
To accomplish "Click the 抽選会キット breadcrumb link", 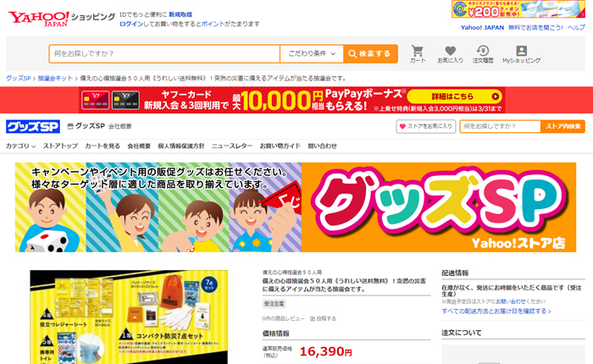I will (55, 78).
